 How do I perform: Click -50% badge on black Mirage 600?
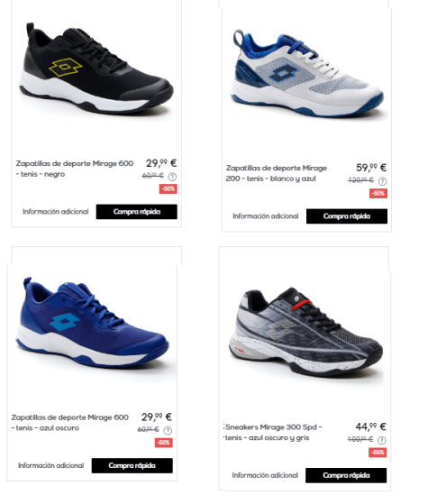pyautogui.click(x=168, y=188)
